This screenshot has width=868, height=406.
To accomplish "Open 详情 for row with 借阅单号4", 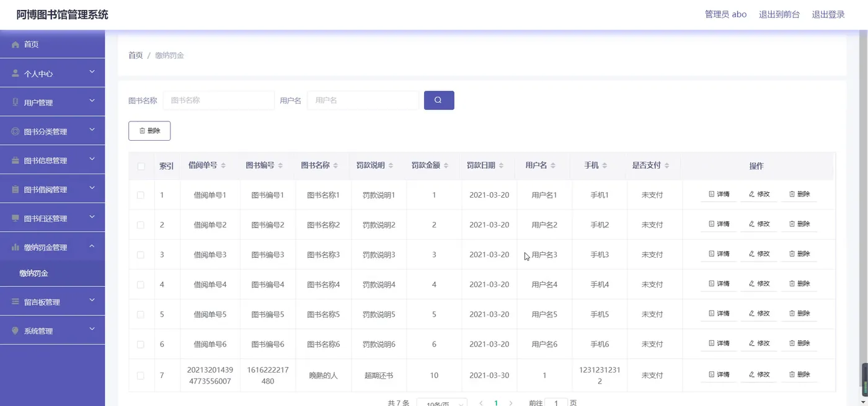I will click(719, 284).
